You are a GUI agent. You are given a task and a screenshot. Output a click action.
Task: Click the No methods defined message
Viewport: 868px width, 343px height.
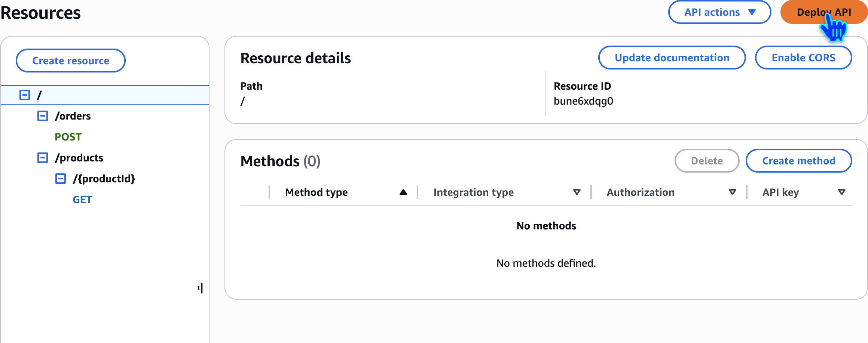pyautogui.click(x=546, y=263)
